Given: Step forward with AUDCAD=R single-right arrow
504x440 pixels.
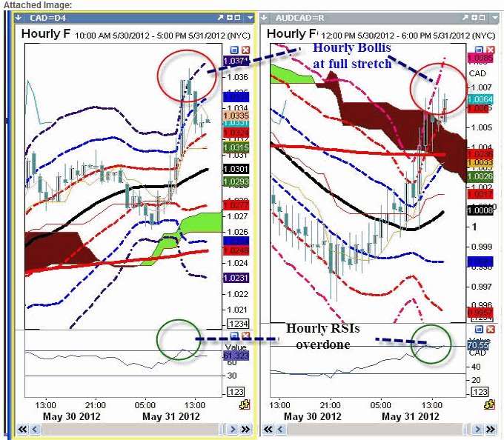Looking at the screenshot, I should coord(477,429).
